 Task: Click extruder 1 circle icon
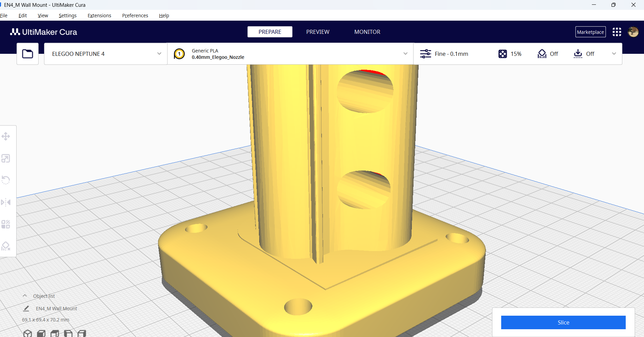click(179, 54)
